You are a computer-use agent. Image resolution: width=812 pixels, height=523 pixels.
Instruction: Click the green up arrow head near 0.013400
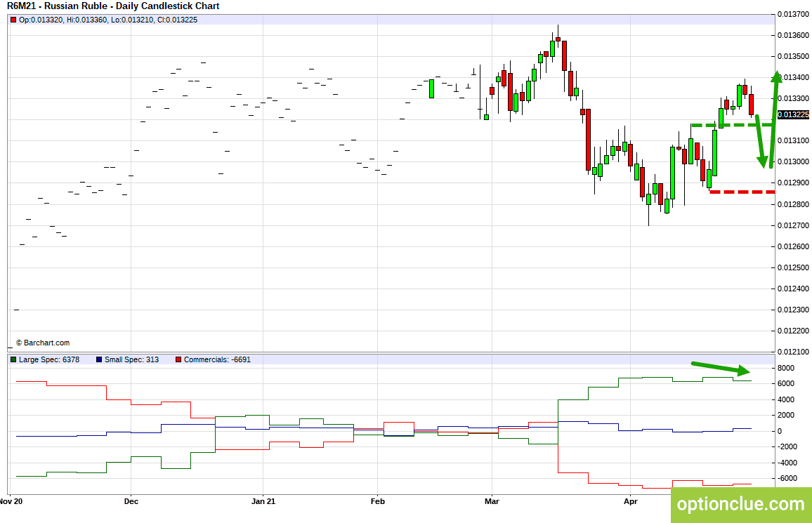coord(776,77)
